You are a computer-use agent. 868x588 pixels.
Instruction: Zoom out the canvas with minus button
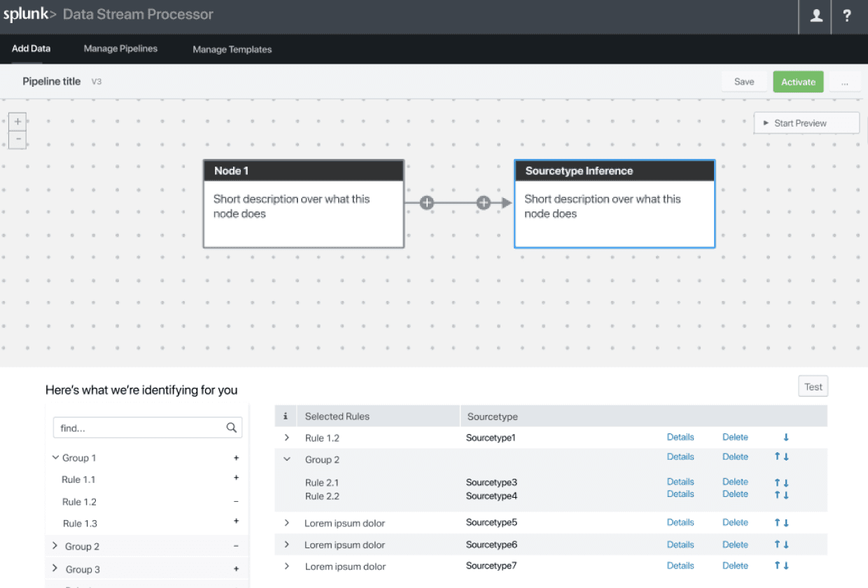[17, 139]
